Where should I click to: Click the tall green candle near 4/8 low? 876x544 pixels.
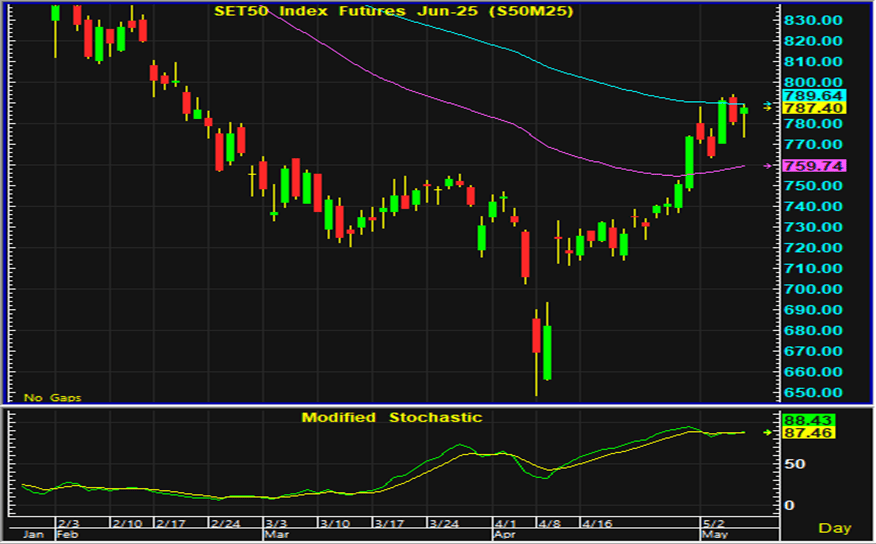click(x=547, y=352)
